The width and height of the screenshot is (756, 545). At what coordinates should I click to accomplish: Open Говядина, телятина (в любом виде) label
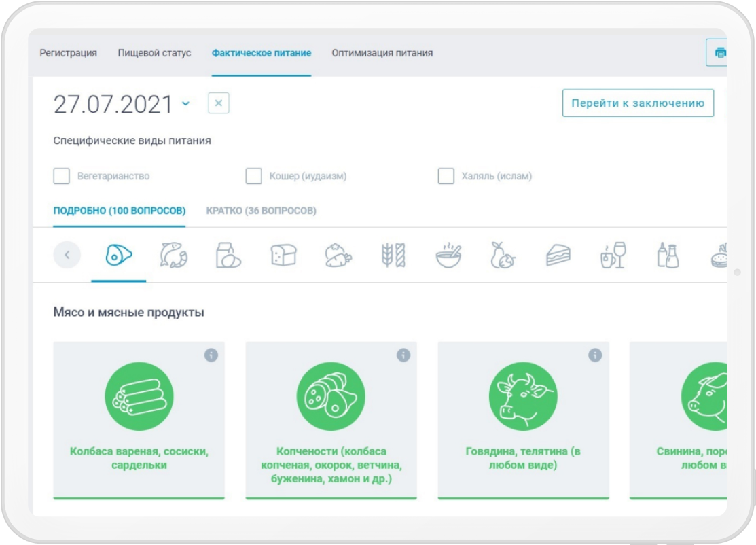click(523, 458)
